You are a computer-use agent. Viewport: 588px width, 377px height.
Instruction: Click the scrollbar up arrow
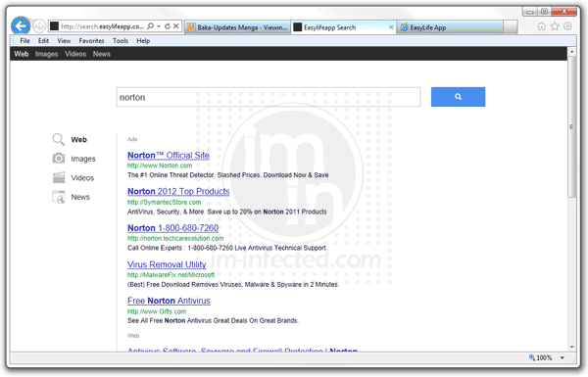(x=571, y=51)
